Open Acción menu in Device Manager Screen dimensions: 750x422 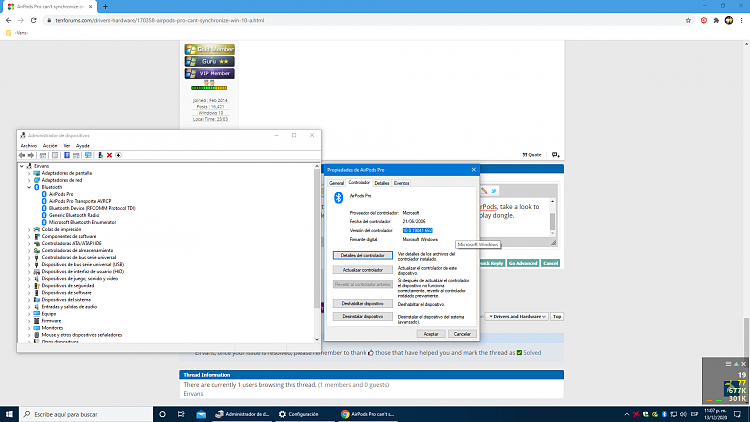(x=50, y=146)
